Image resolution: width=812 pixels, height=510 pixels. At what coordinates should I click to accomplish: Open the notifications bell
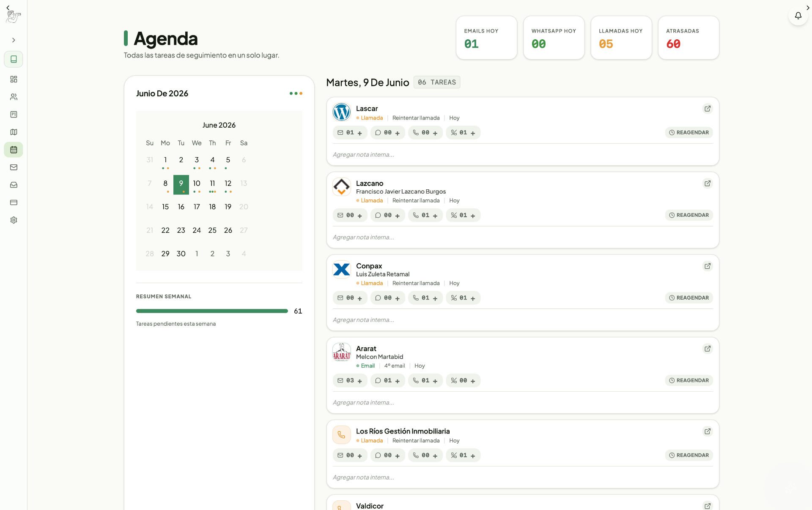point(798,16)
